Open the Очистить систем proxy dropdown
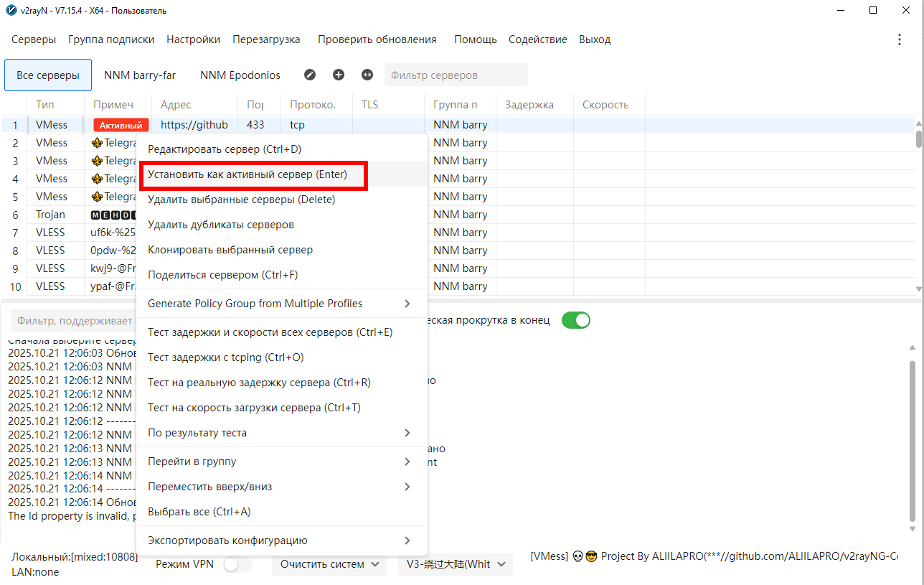Screen dimensions: 924x585 tap(329, 564)
